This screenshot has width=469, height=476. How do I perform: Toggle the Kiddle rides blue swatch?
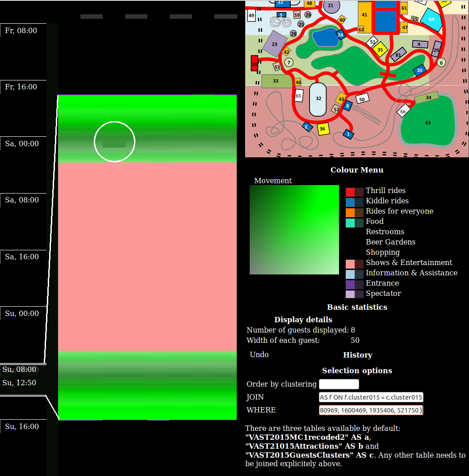(350, 202)
